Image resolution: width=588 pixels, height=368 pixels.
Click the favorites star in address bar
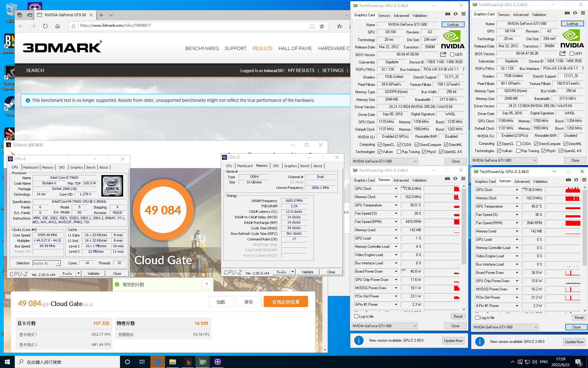pyautogui.click(x=322, y=26)
